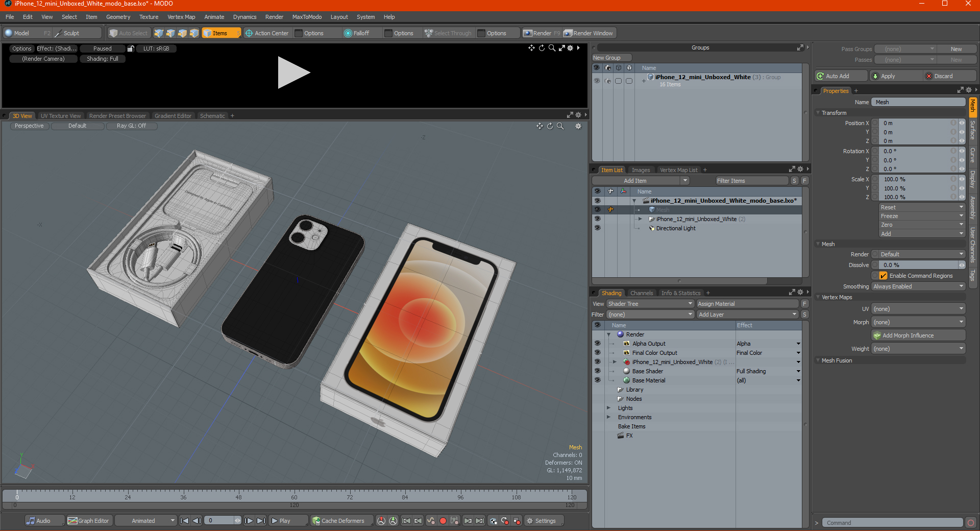
Task: Select Polygons mode cube icon
Action: point(182,33)
